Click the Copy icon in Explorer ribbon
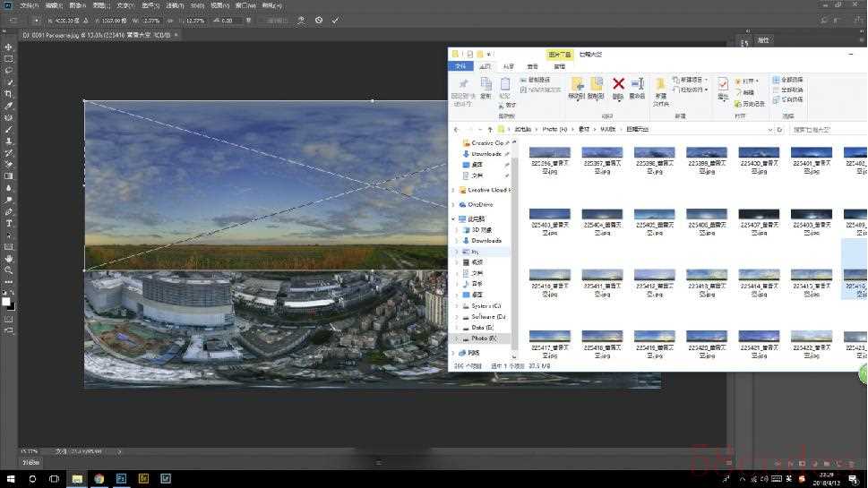 [x=486, y=84]
